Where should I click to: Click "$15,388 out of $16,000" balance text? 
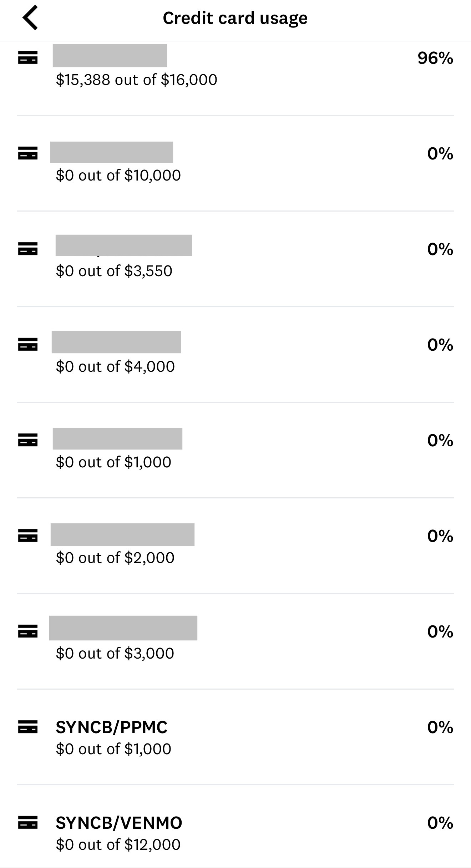(x=136, y=80)
